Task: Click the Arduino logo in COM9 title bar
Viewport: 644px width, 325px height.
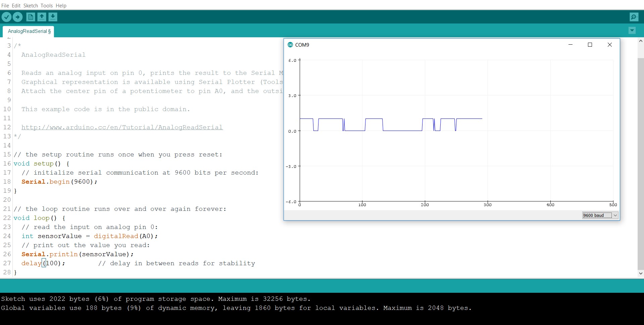Action: coord(290,45)
